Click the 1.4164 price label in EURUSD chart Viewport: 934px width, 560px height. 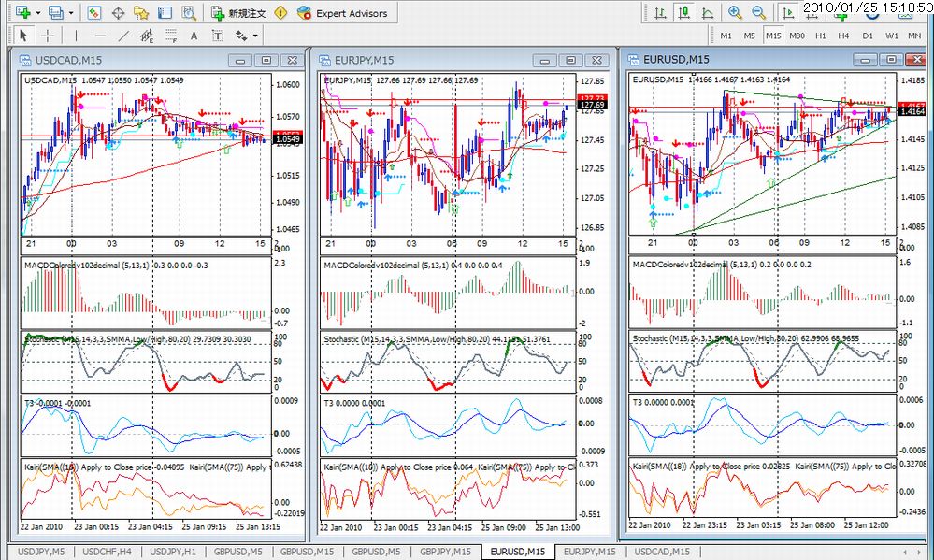(x=912, y=111)
